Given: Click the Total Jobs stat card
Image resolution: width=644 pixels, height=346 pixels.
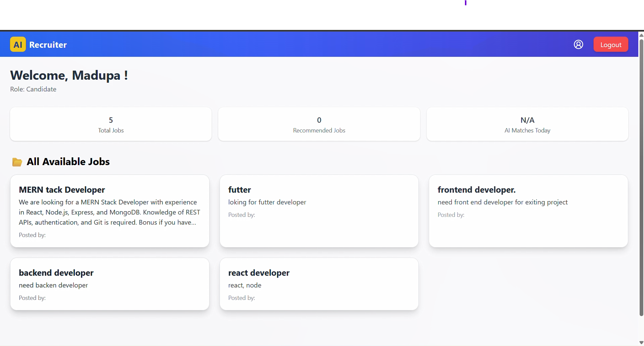Looking at the screenshot, I should point(111,124).
